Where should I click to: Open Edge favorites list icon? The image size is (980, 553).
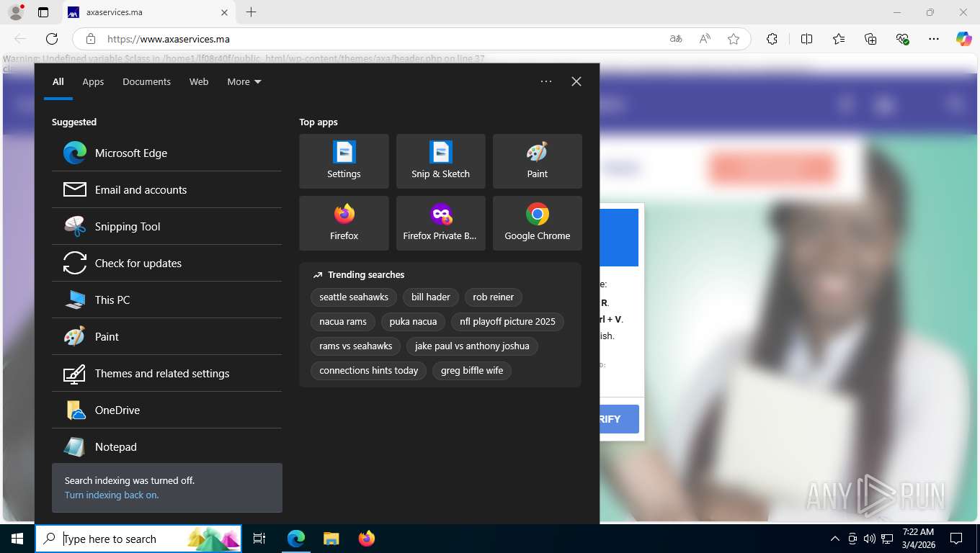coord(839,39)
